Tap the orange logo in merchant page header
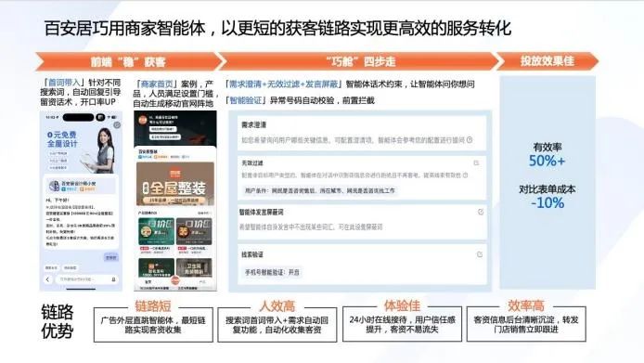 142,120
